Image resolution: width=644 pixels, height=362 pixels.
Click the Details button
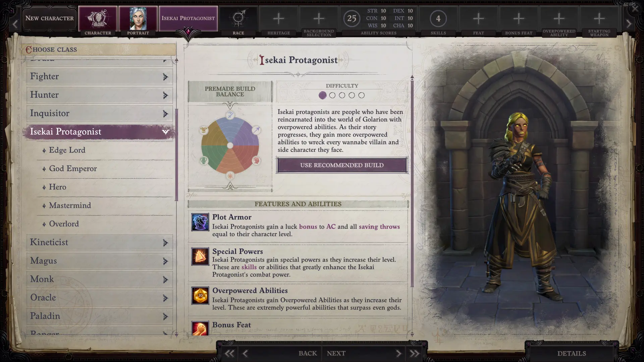(572, 353)
